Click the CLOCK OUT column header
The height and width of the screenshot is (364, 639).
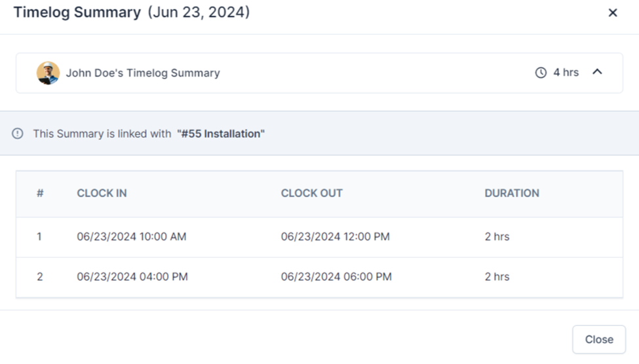point(311,193)
